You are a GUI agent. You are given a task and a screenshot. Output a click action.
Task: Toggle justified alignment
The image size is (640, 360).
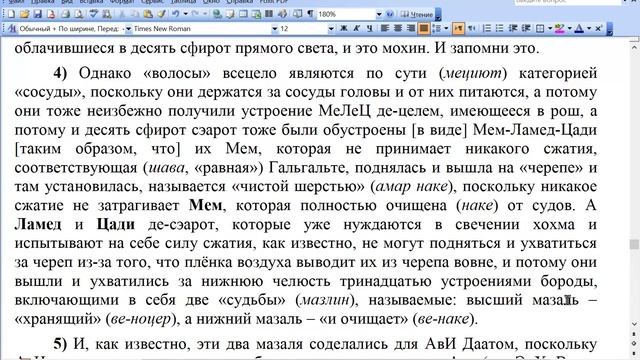[424, 28]
